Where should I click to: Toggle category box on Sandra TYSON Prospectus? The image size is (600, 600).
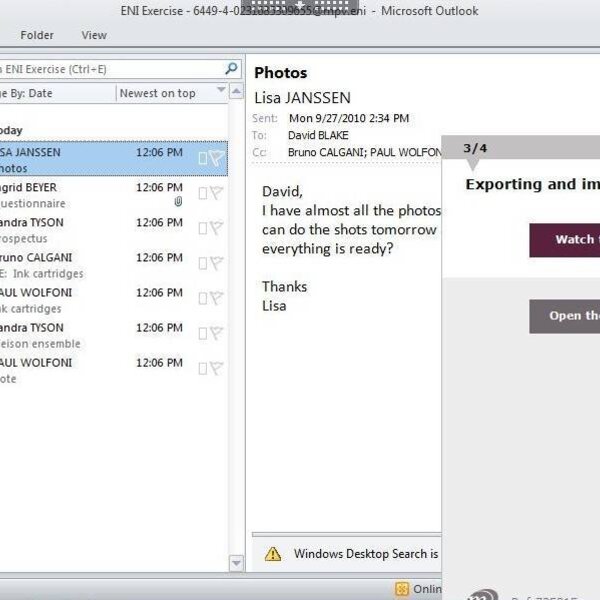(x=203, y=228)
